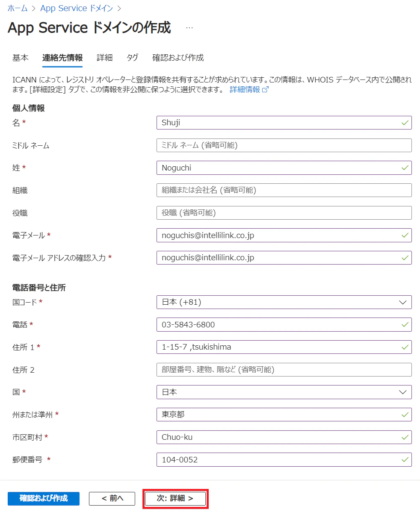Viewport: 420px width, 512px height.
Task: Open the 国 country dropdown showing 日本
Action: (284, 392)
